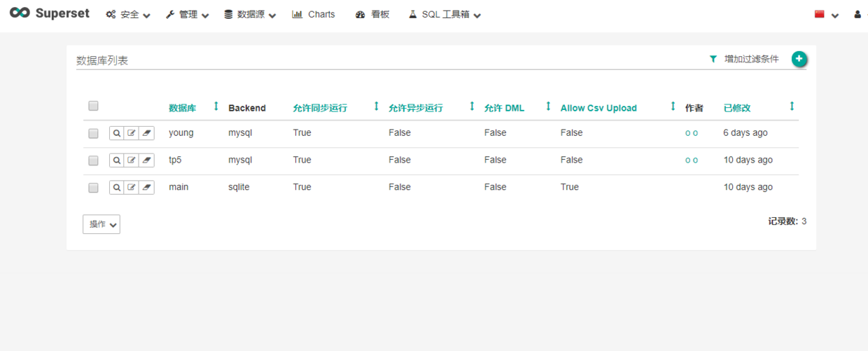The width and height of the screenshot is (868, 351).
Task: Click the sqlite backend cell
Action: coord(239,187)
